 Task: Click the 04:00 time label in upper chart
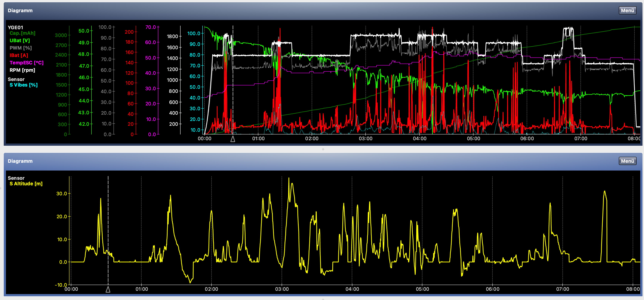pos(420,139)
